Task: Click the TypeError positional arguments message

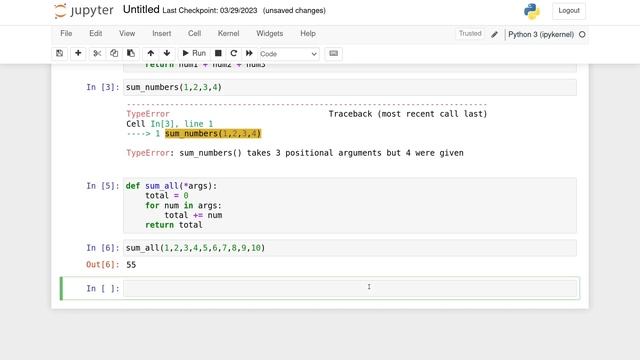Action: click(x=295, y=153)
